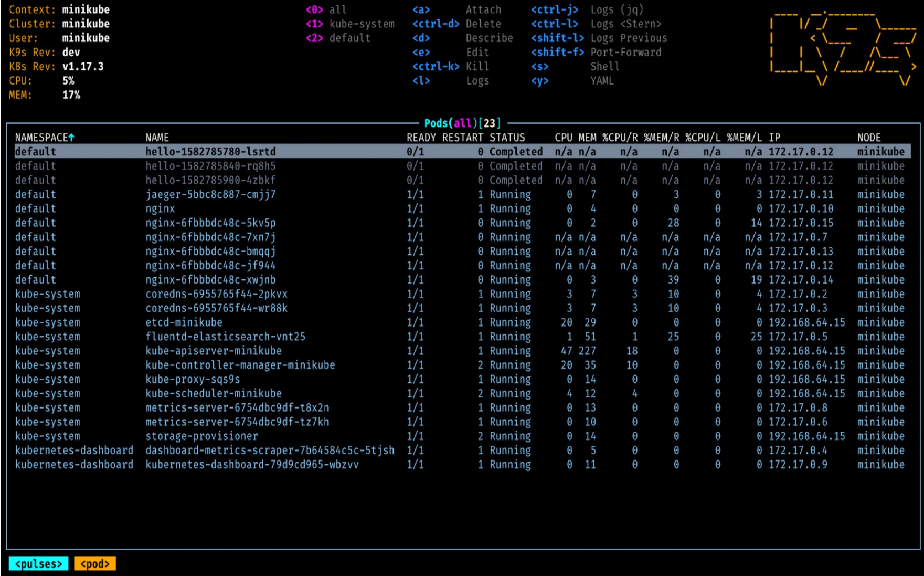The width and height of the screenshot is (924, 576).
Task: Click the Logs <l> command hint
Action: [x=451, y=80]
